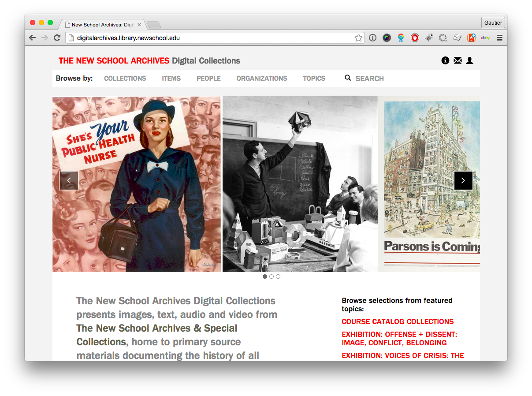Viewport: 532px width, 396px height.
Task: Browse by Collections
Action: pos(125,78)
